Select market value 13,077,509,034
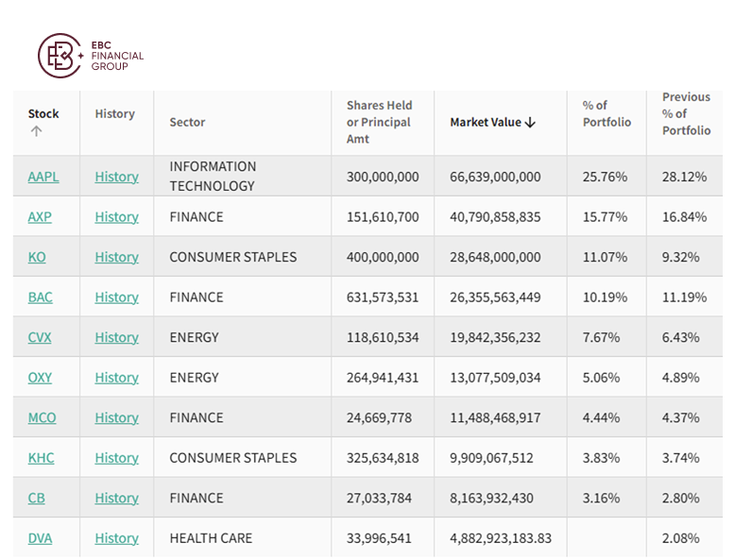The height and width of the screenshot is (560, 735). click(495, 378)
